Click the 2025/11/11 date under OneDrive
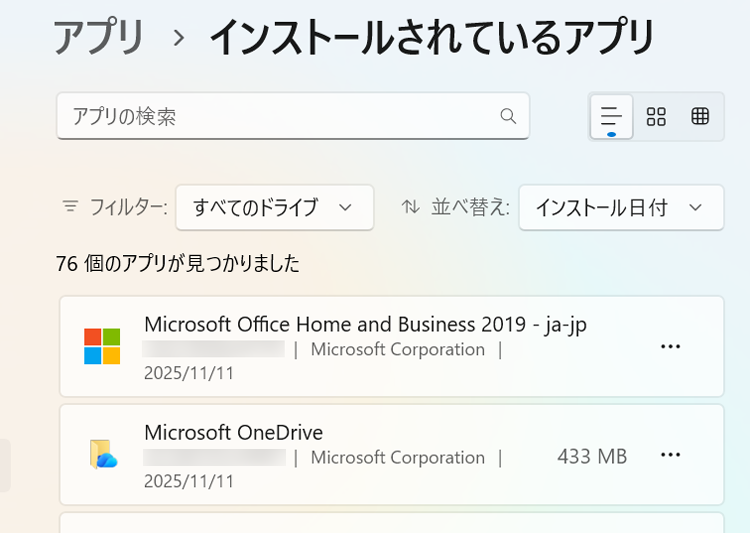Viewport: 750px width, 533px height. click(x=189, y=481)
